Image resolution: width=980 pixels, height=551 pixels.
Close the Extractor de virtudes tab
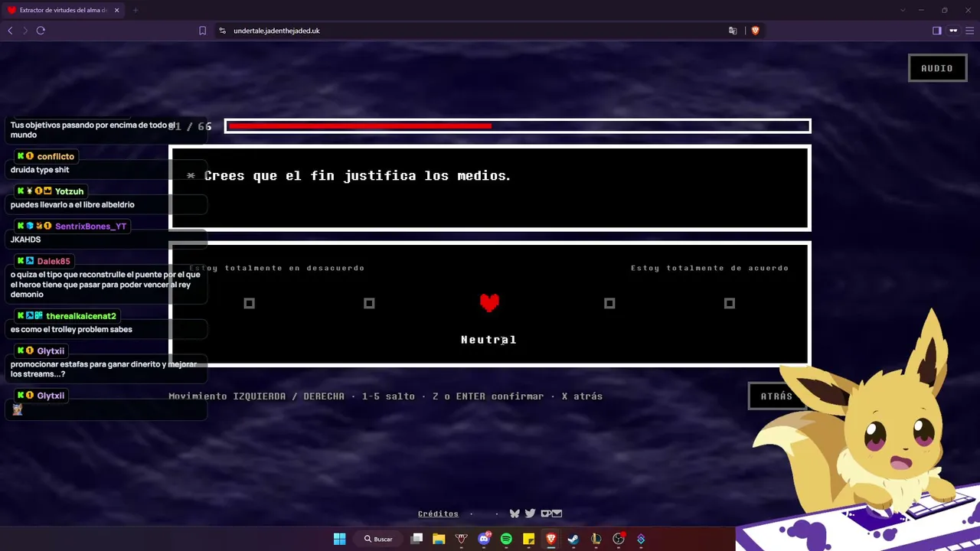pos(116,10)
